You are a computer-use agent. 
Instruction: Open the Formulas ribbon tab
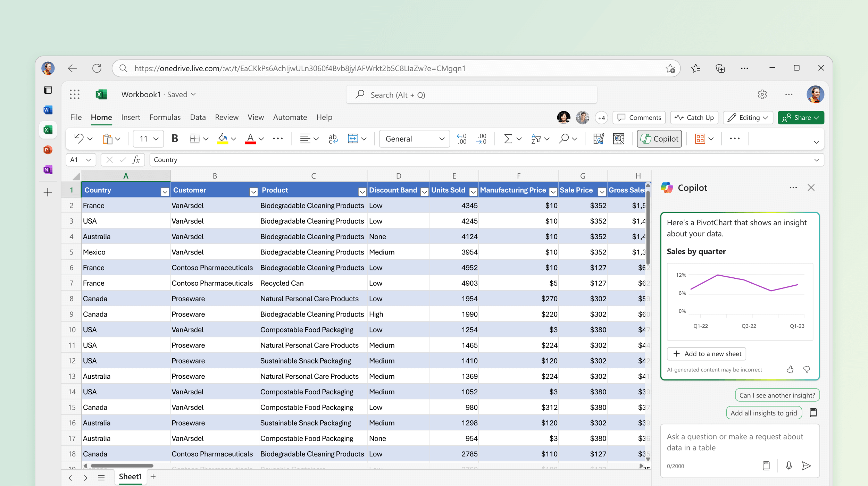pyautogui.click(x=165, y=117)
